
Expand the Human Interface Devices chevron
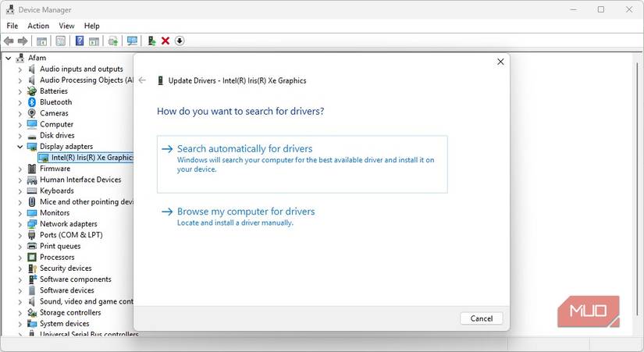pyautogui.click(x=20, y=180)
